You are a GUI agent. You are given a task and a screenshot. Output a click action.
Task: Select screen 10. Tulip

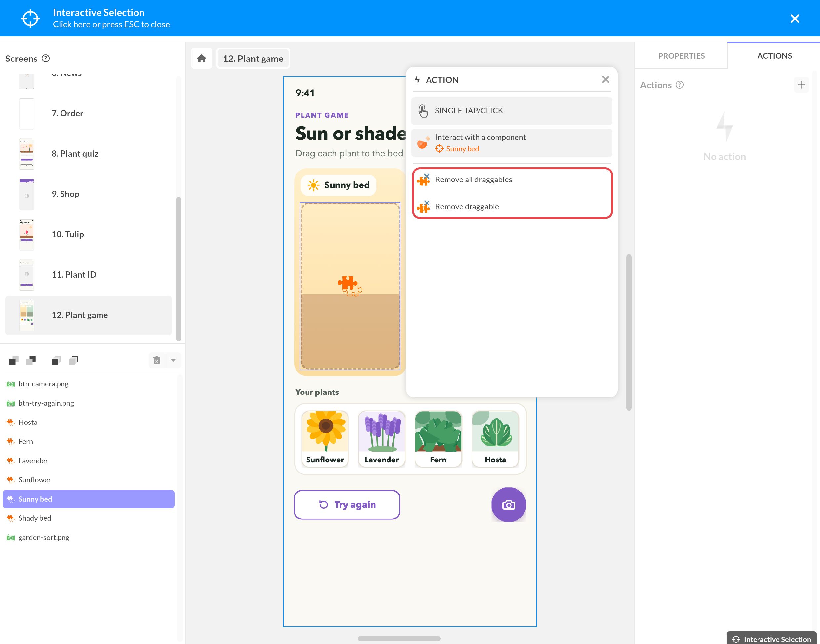click(89, 234)
